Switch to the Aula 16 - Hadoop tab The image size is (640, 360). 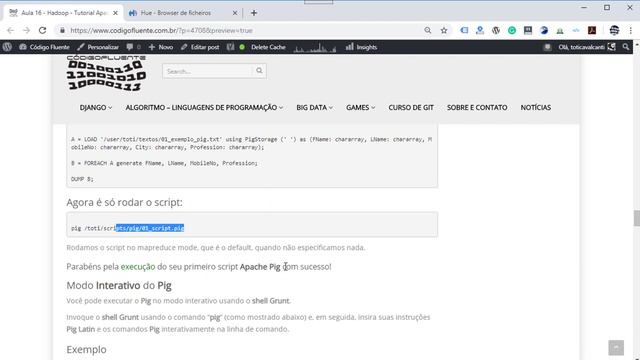(x=63, y=13)
